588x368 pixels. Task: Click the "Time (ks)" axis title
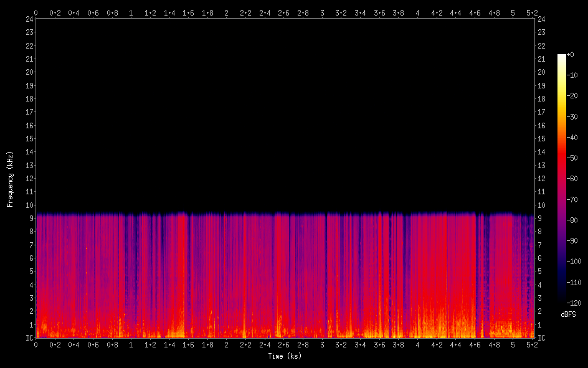click(284, 356)
